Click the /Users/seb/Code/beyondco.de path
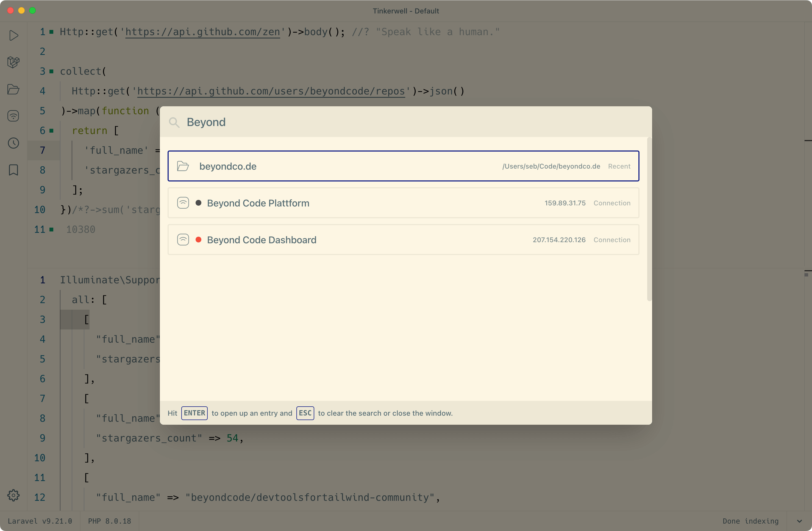The image size is (812, 531). click(x=551, y=166)
